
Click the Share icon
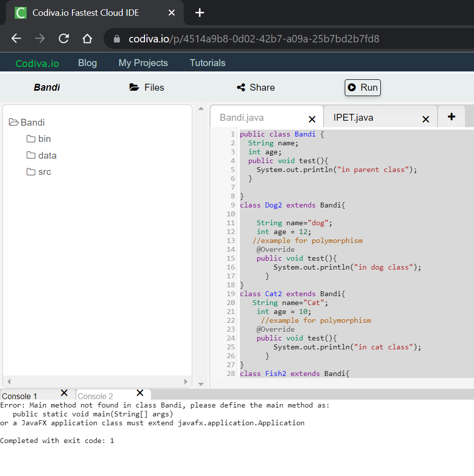click(240, 87)
